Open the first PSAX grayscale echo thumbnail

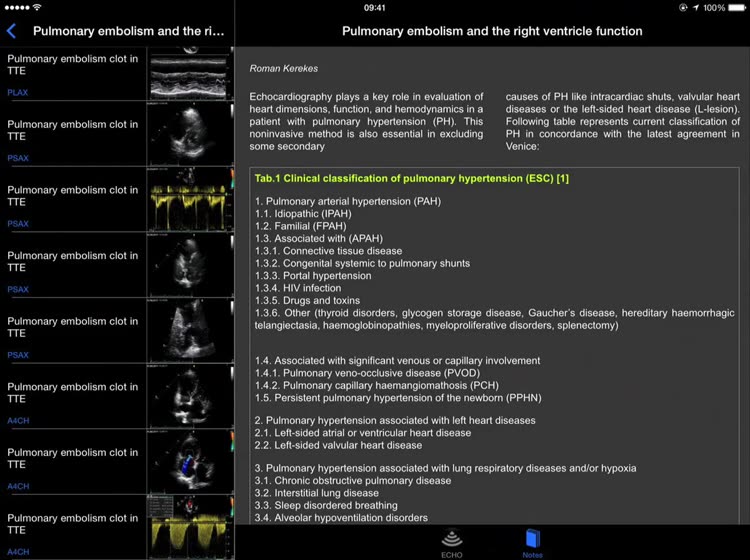tap(190, 135)
